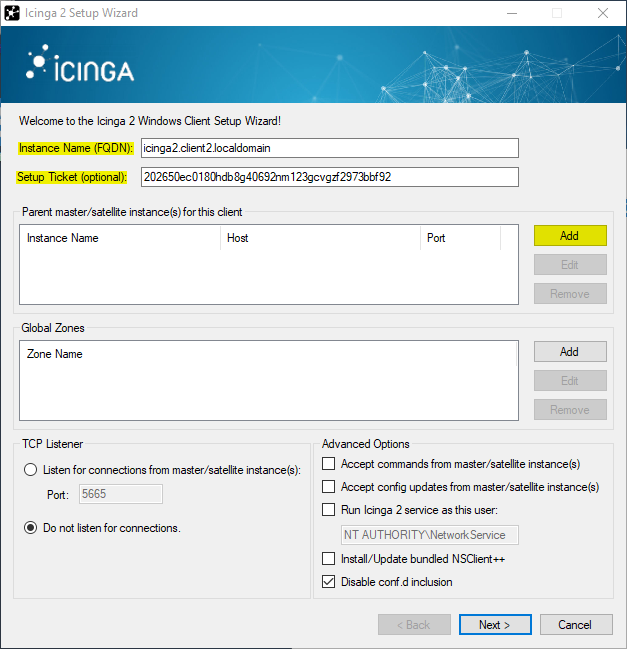Click the Welcome to Icinga 2 wizard text
Image resolution: width=627 pixels, height=649 pixels.
tap(150, 121)
